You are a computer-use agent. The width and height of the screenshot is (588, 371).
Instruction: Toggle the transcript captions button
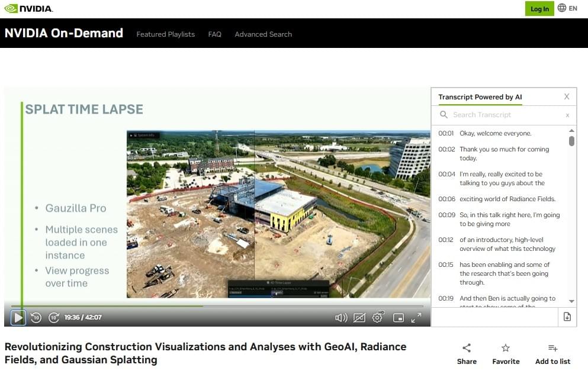pos(359,318)
